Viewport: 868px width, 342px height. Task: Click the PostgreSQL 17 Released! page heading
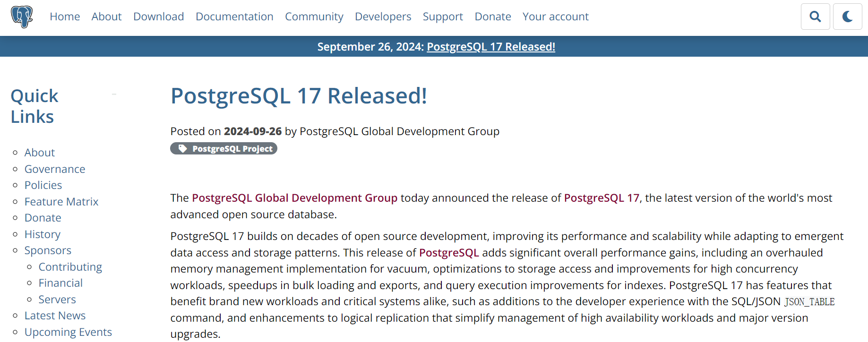tap(299, 96)
